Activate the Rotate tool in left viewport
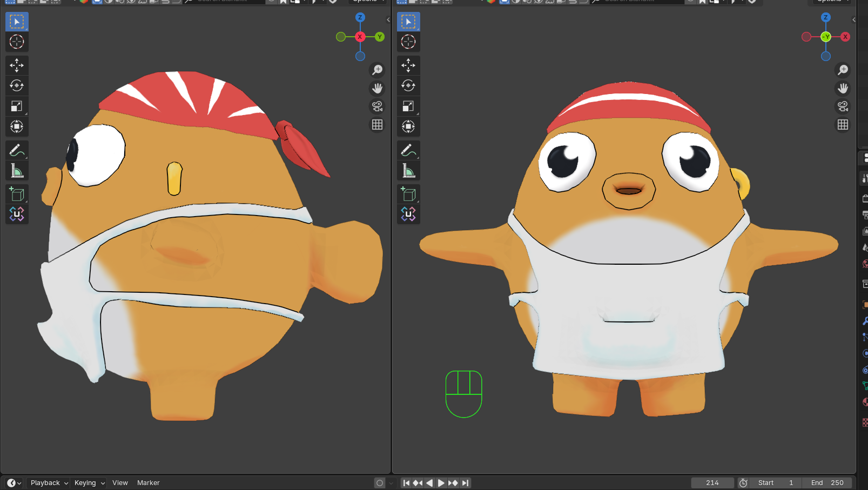 pos(17,85)
